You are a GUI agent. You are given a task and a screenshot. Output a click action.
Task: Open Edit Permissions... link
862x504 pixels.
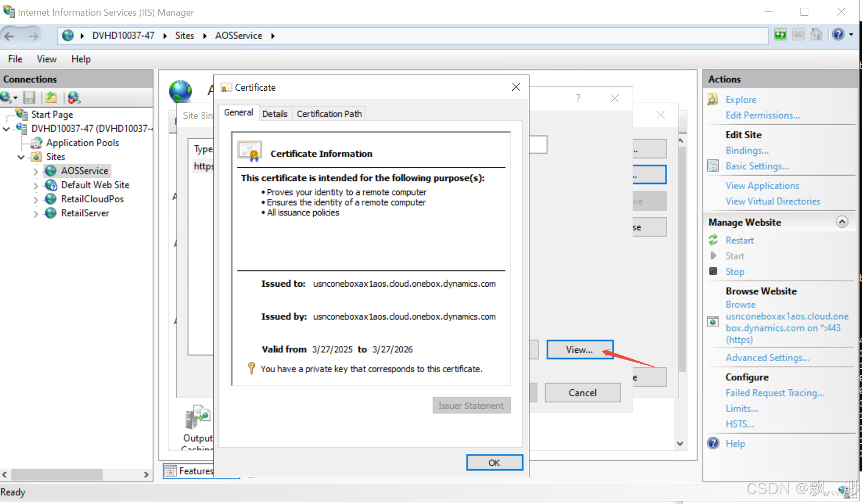point(762,115)
